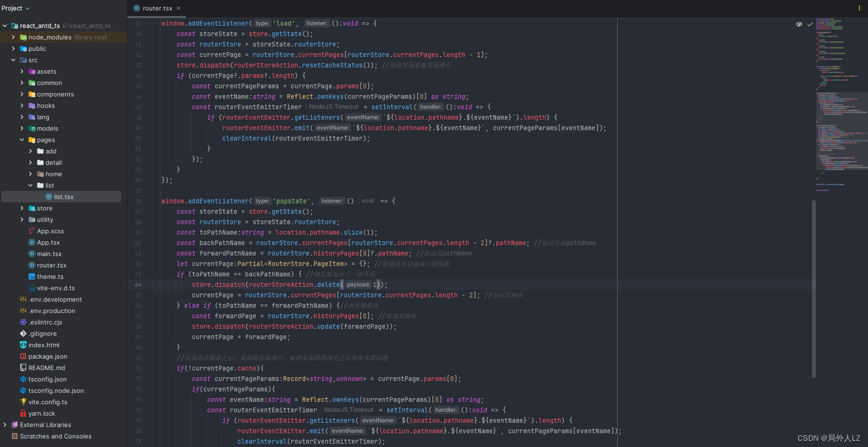The width and height of the screenshot is (868, 447).
Task: Expand the components folder
Action: click(x=22, y=94)
